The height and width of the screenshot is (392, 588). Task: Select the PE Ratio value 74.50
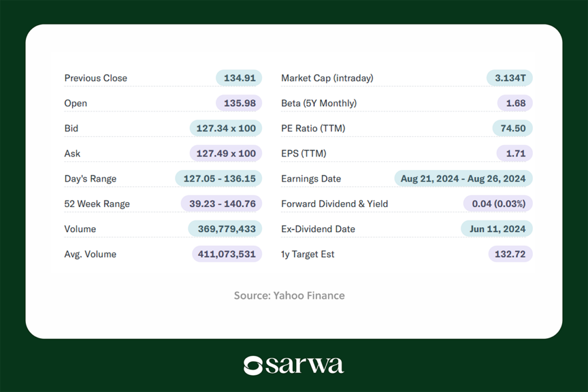click(x=512, y=128)
